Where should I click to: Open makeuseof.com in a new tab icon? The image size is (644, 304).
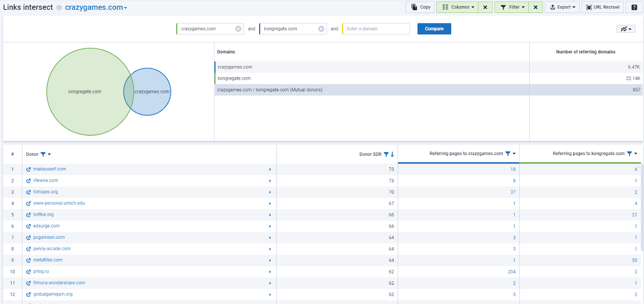click(x=29, y=170)
